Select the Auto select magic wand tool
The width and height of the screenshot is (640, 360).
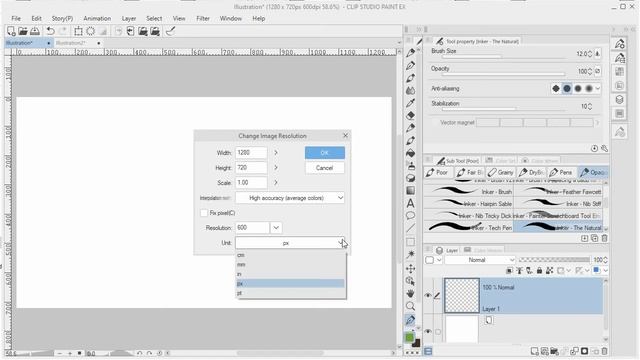tap(411, 254)
